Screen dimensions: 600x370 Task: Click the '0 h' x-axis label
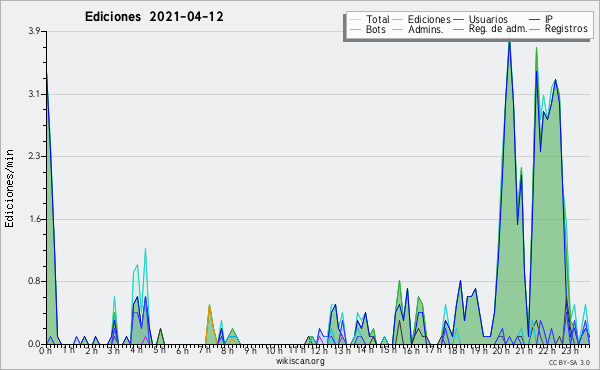click(45, 351)
